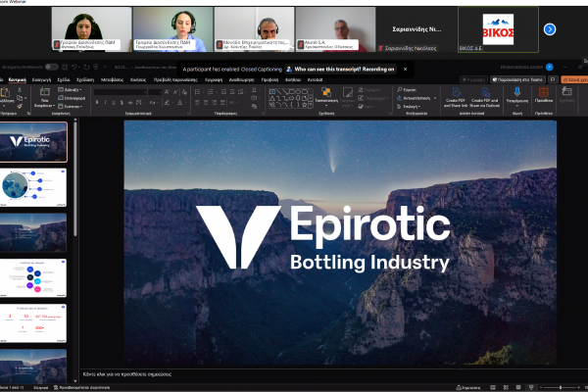Dismiss the closed captioning notification with X
The image size is (588, 392).
tap(405, 69)
